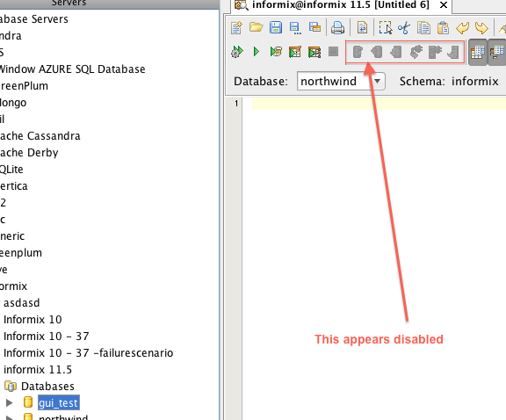Click the Schema: informix label
The width and height of the screenshot is (506, 420).
449,81
